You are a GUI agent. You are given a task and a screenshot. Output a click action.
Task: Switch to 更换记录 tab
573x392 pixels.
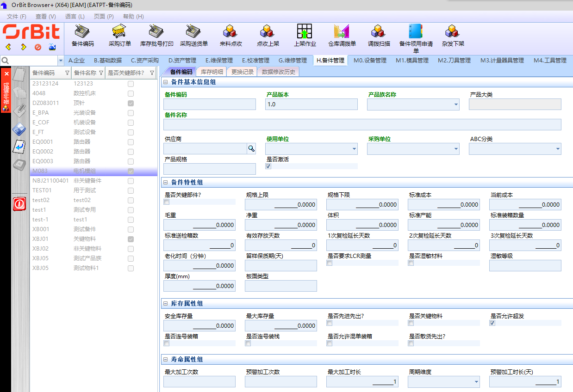tap(243, 72)
